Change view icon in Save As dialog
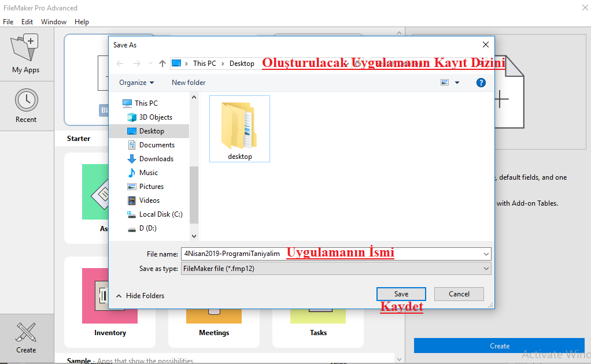This screenshot has width=591, height=364. [x=445, y=83]
